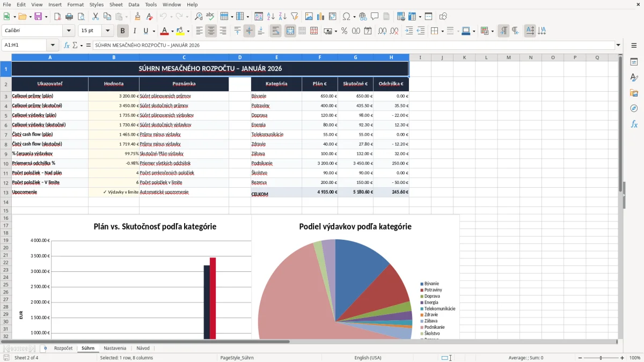Click the formula input line
This screenshot has width=644, height=362.
353,45
